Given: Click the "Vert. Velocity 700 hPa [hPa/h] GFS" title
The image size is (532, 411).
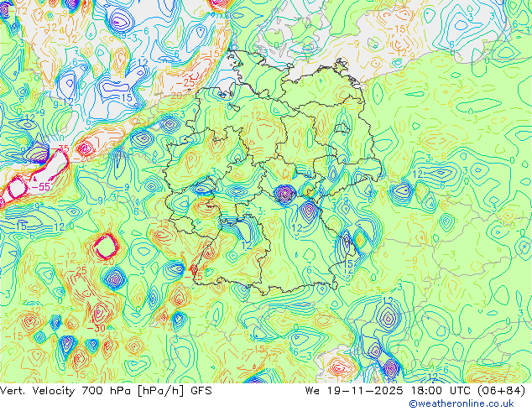Looking at the screenshot, I should [106, 391].
